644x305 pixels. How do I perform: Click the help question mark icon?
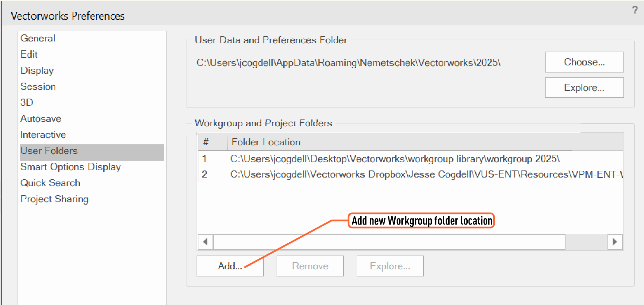click(635, 10)
